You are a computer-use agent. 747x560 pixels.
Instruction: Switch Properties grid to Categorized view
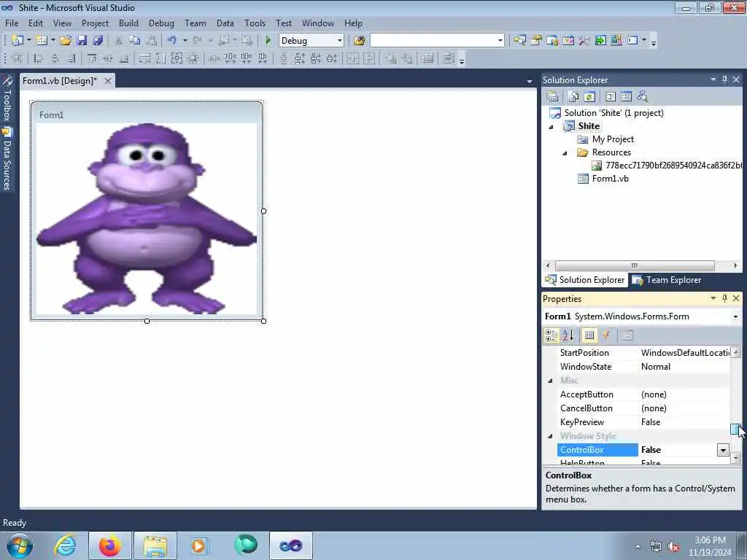(x=551, y=335)
